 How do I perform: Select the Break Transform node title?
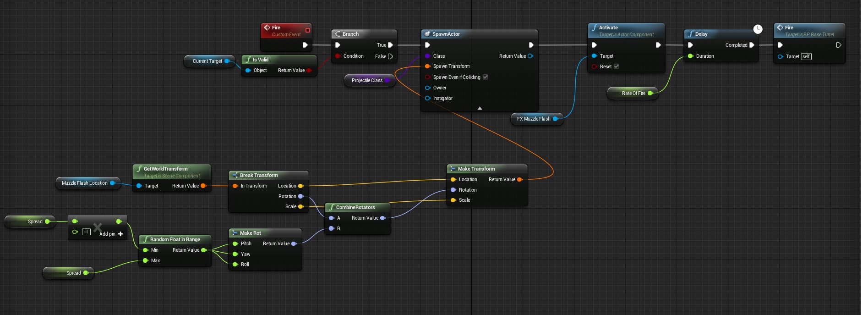pos(259,175)
